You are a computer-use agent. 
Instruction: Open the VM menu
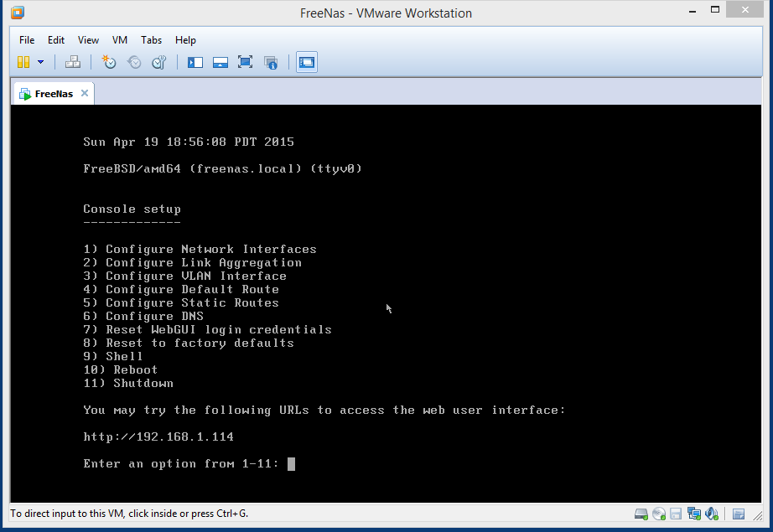coord(120,40)
